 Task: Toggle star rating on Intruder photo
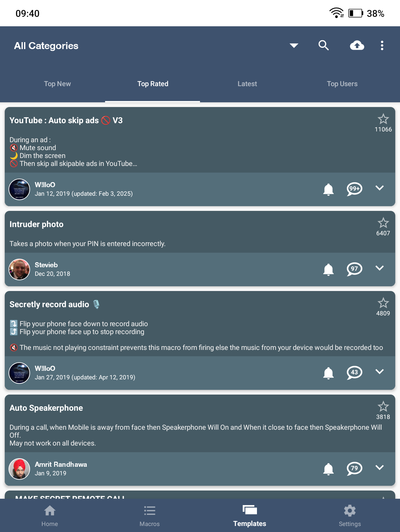(x=383, y=223)
